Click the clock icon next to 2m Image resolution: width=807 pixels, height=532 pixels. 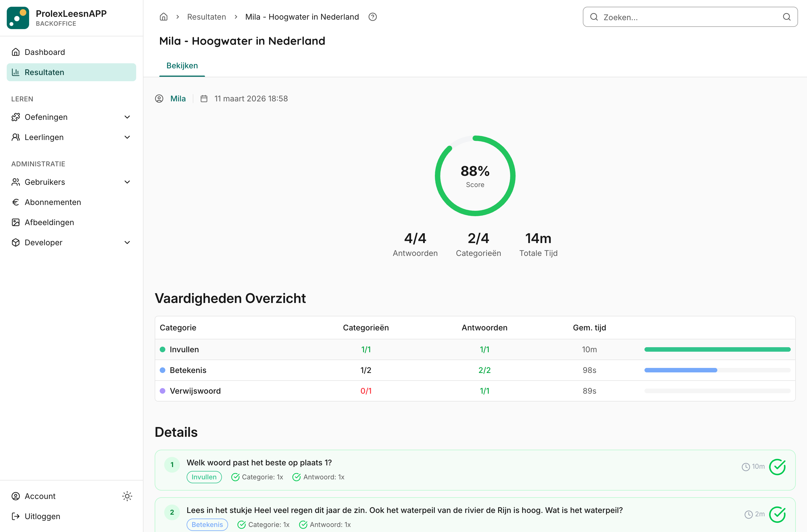pyautogui.click(x=748, y=514)
